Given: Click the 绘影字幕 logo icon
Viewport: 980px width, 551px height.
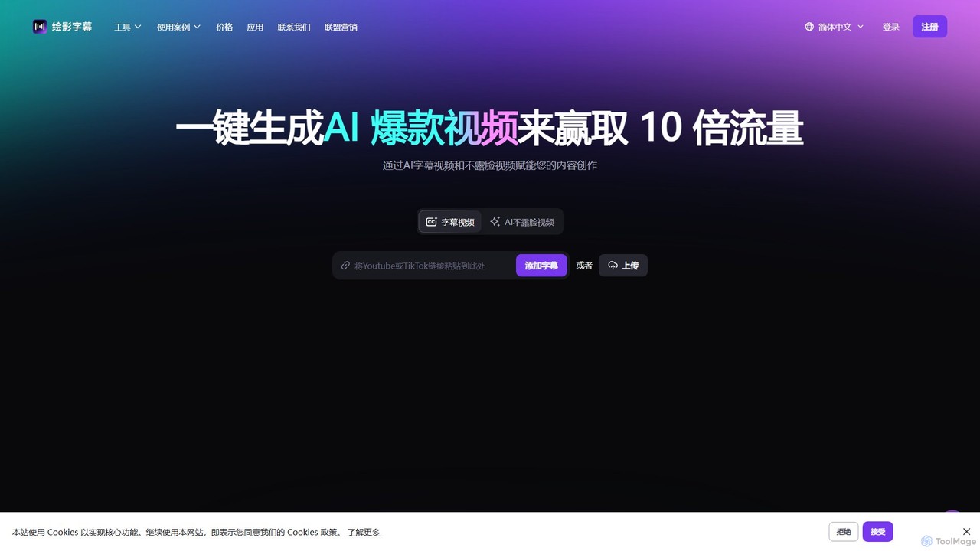Looking at the screenshot, I should pyautogui.click(x=40, y=27).
